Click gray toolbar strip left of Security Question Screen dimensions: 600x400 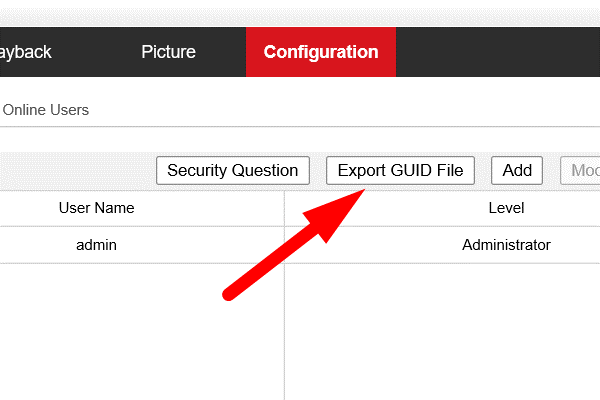(x=78, y=171)
